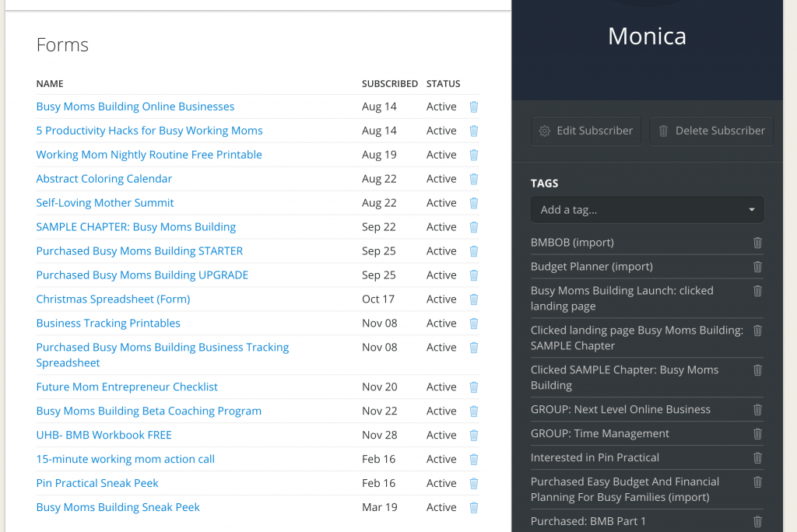Remove Business Tracking Spreadsheet purchase form
The image size is (797, 532).
474,348
